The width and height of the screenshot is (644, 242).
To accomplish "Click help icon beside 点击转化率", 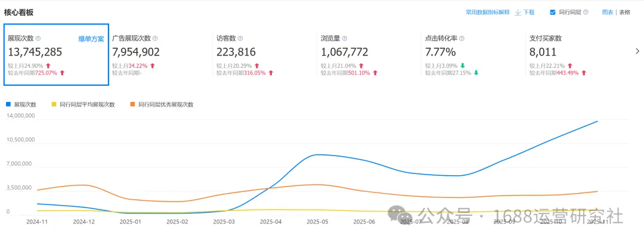I will point(462,39).
